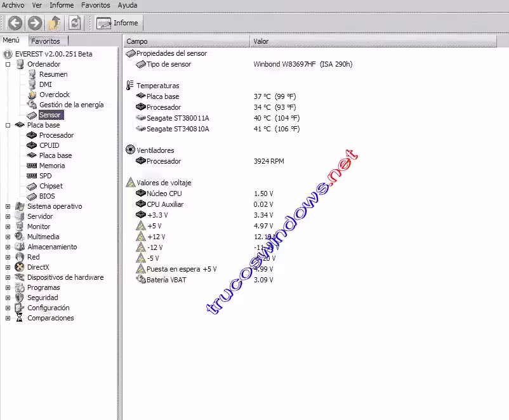This screenshot has width=509, height=420.
Task: Open the Ver menu
Action: tap(37, 5)
